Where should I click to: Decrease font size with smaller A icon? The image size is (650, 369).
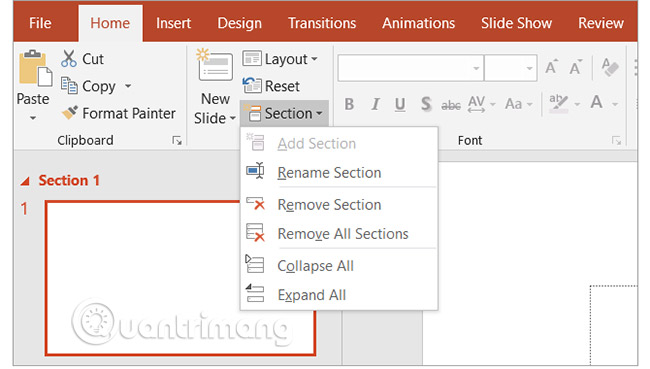pos(575,67)
